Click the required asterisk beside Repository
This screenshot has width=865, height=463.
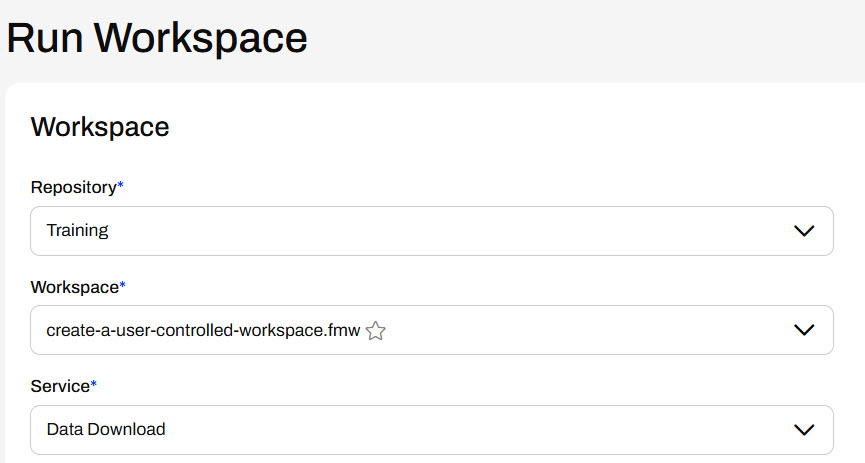coord(121,186)
